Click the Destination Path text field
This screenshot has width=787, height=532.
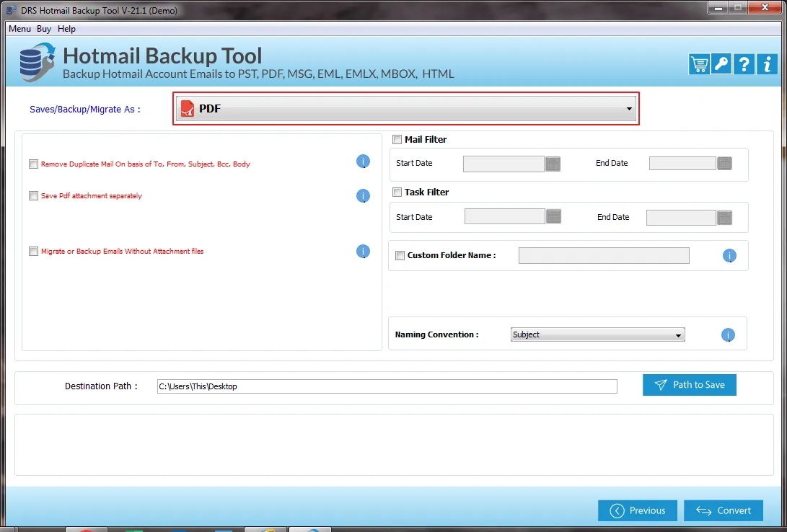(x=387, y=386)
